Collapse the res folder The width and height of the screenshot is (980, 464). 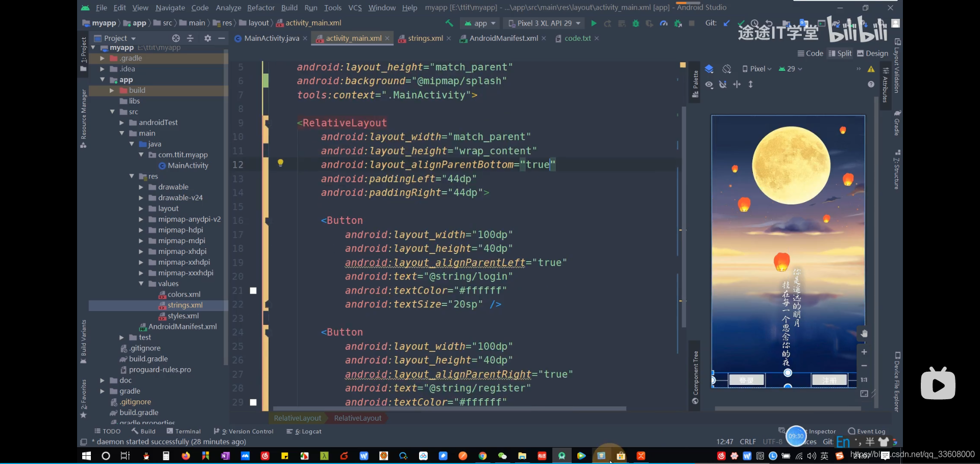point(132,176)
